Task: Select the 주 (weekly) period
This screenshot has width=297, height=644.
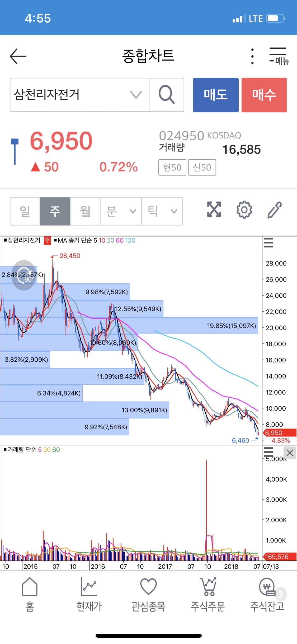Action: pos(55,211)
